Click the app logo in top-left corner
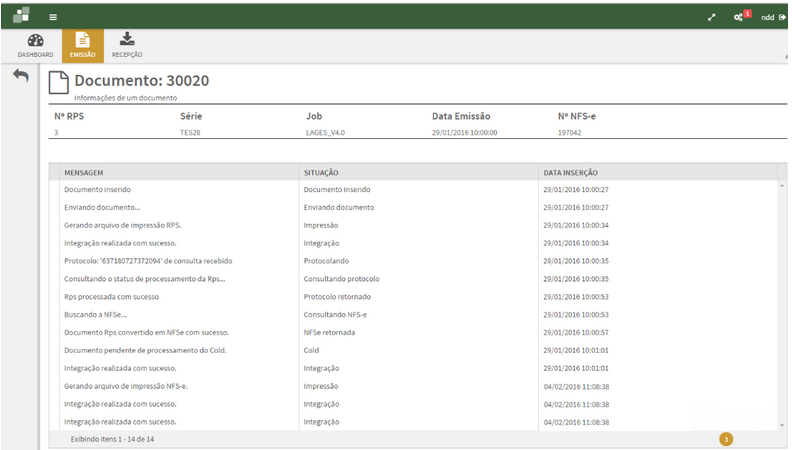Screen dimensions: 792x450 21,16
